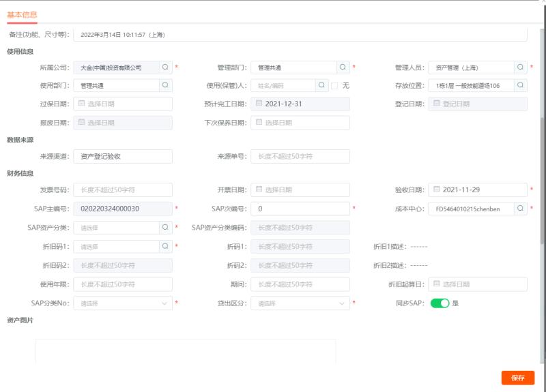Click search icon for 管理部门 field
Image resolution: width=546 pixels, height=392 pixels.
coord(343,67)
